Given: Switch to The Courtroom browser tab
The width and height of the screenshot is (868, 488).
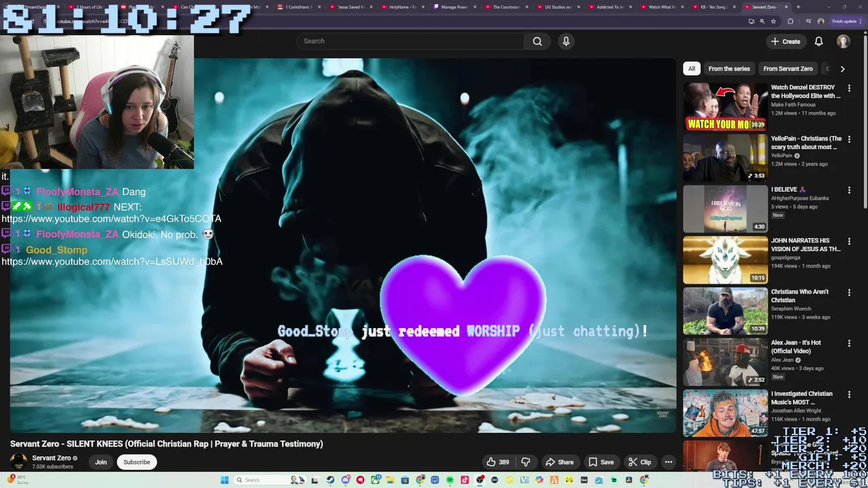Looking at the screenshot, I should tap(506, 7).
